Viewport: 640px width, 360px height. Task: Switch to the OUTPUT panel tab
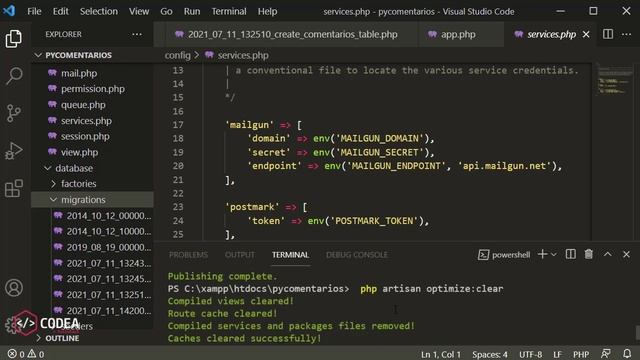point(240,255)
